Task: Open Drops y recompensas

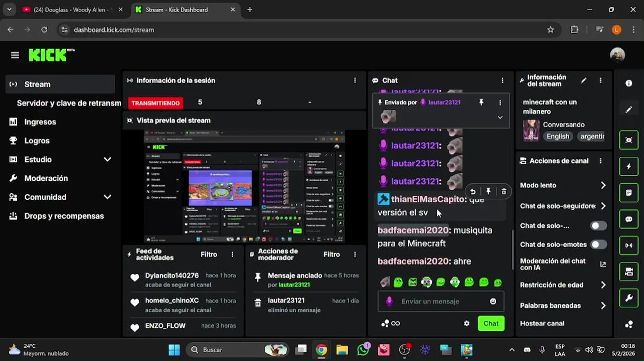Action: (64, 216)
